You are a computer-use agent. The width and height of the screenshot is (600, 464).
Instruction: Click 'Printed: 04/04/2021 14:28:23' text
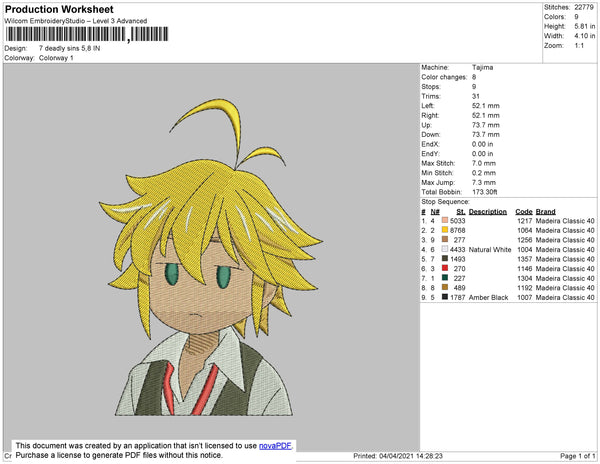[398, 456]
